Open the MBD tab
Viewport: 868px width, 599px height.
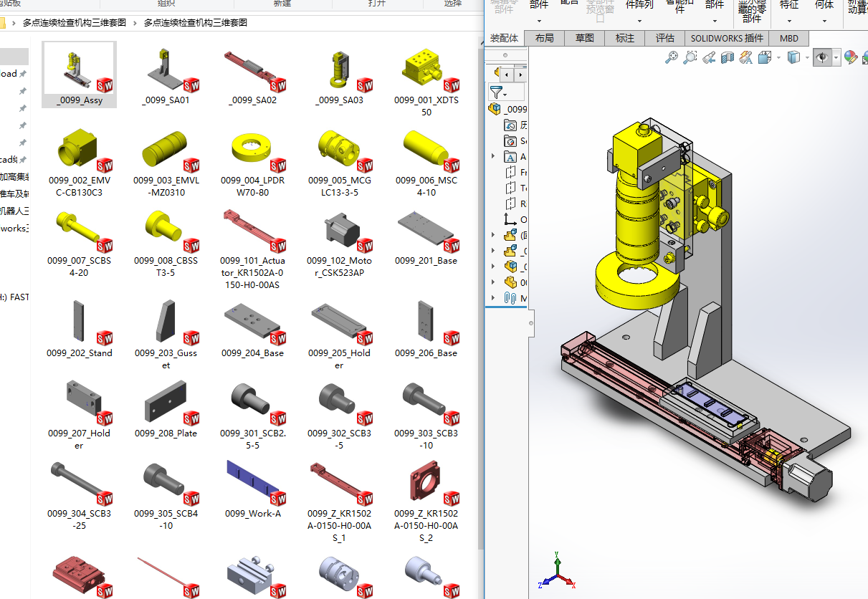pos(789,38)
